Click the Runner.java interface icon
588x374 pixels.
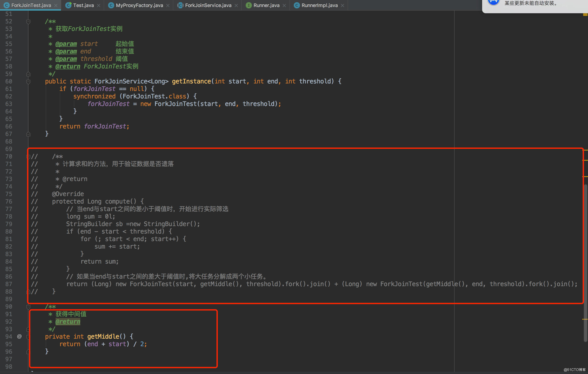click(x=249, y=5)
